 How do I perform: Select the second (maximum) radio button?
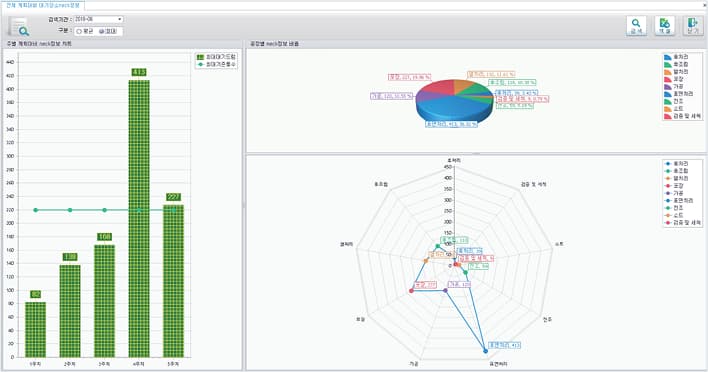102,32
